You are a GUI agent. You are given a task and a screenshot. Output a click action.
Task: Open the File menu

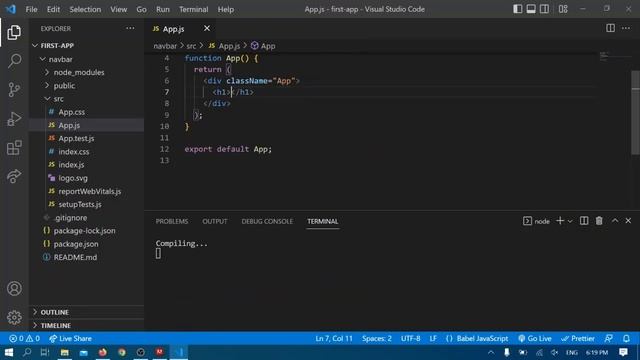(x=31, y=9)
